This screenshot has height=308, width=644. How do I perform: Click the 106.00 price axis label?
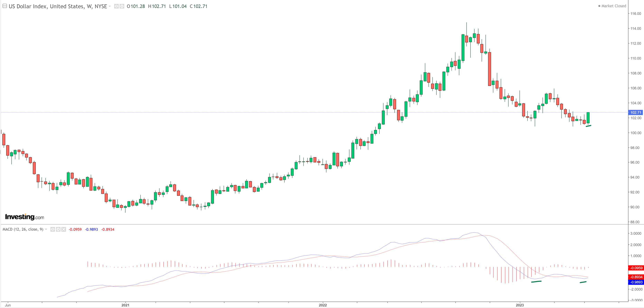(x=636, y=88)
